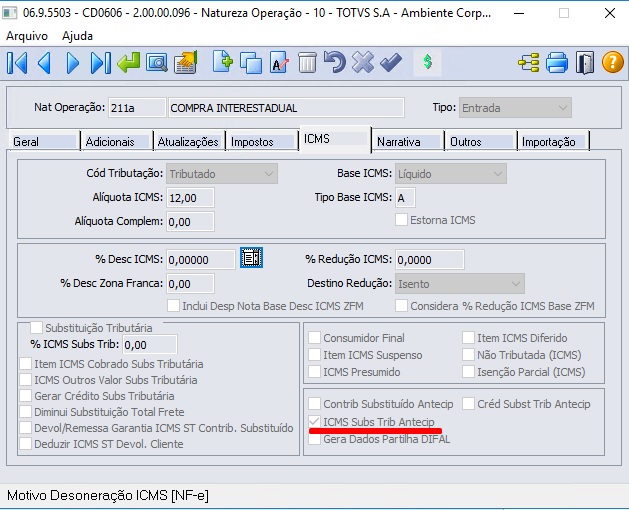Check Contrib Substituído Antecip option
Viewport: 629px width, 510px height.
(314, 404)
